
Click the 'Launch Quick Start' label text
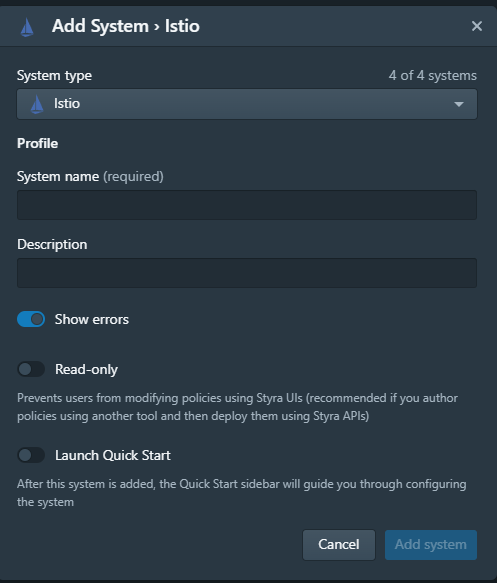[113, 455]
